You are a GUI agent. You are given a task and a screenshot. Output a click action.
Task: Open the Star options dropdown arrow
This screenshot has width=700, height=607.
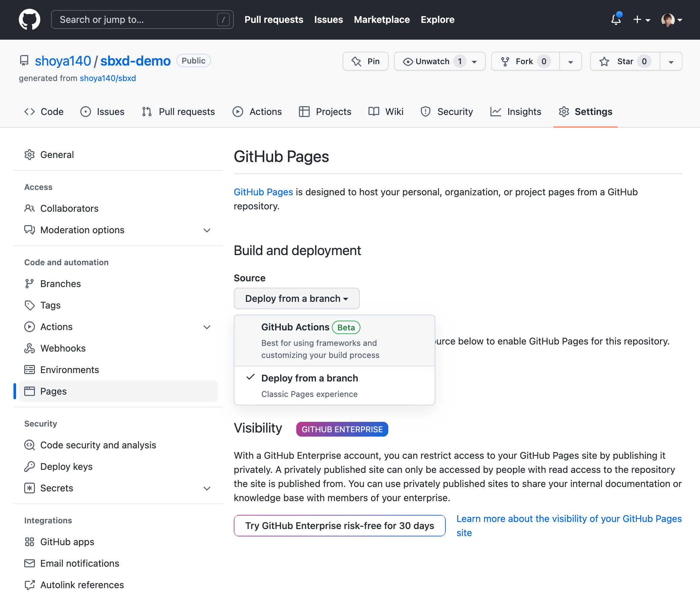tap(671, 61)
